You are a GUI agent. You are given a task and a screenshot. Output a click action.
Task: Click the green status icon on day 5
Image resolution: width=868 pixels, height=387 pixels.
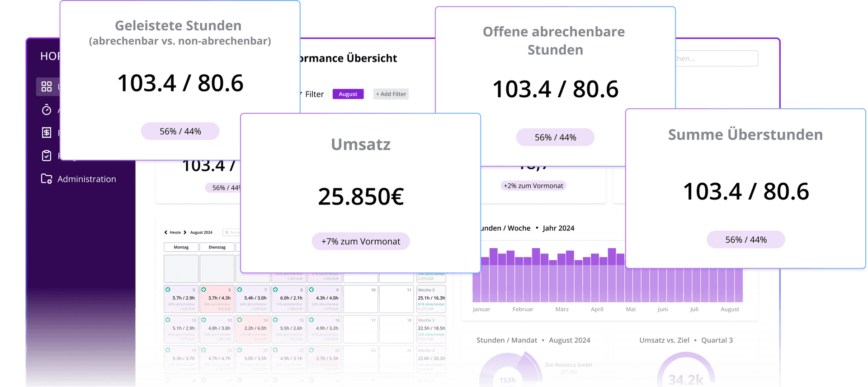click(168, 290)
